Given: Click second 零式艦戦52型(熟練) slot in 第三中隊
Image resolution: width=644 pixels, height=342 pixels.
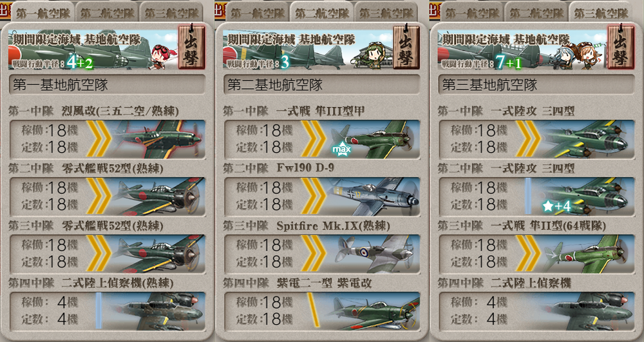Looking at the screenshot, I should point(107,254).
